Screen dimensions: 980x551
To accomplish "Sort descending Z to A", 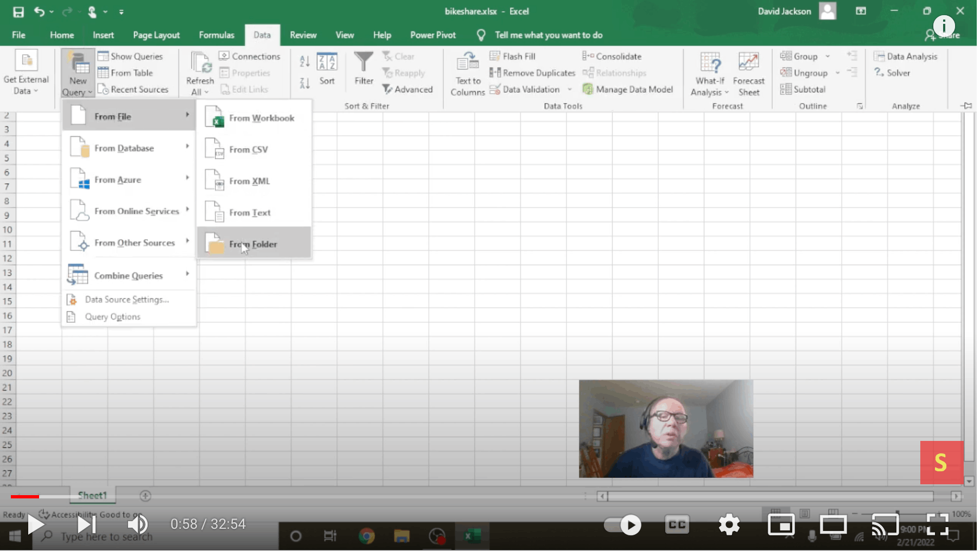I will [305, 83].
